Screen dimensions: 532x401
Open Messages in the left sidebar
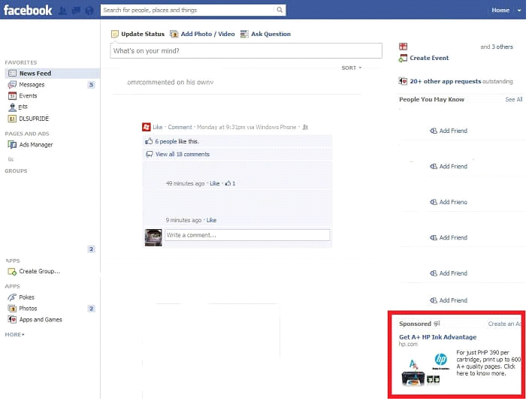(x=32, y=85)
